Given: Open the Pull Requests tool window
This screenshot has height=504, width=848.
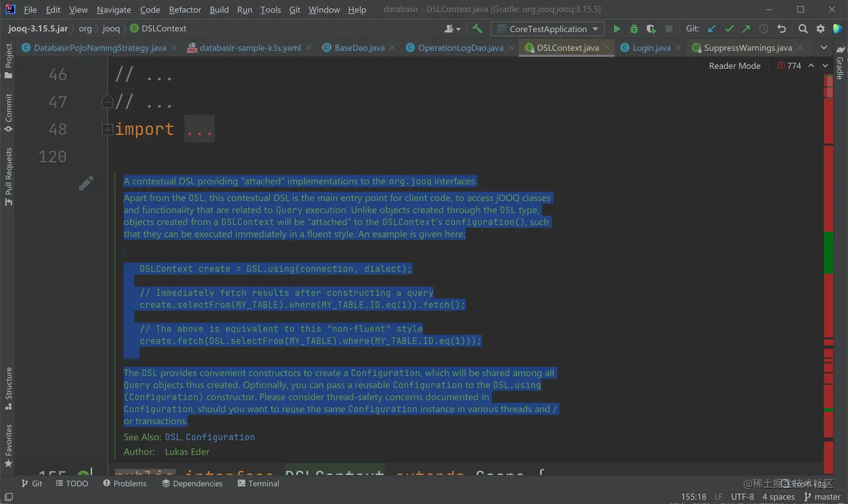Looking at the screenshot, I should click(x=8, y=177).
